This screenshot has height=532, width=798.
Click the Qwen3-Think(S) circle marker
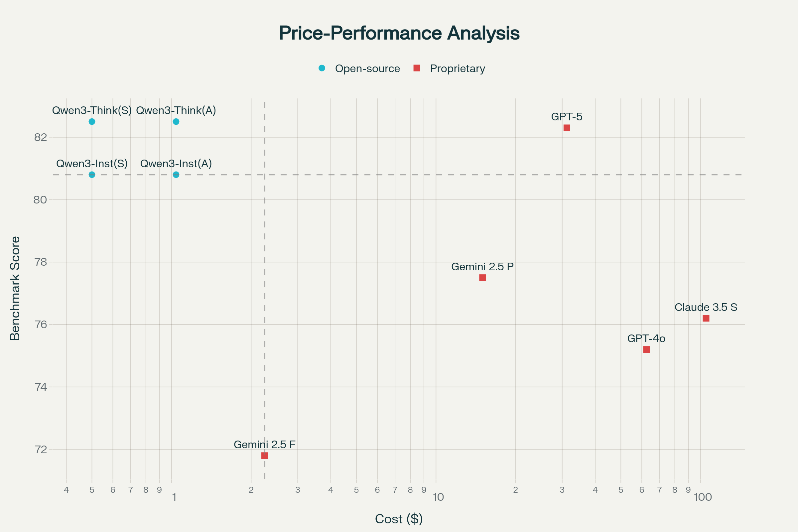click(x=92, y=122)
